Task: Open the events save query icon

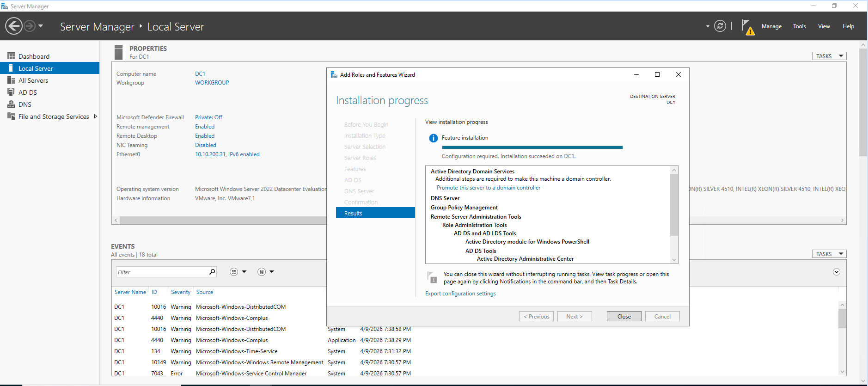Action: (x=262, y=272)
